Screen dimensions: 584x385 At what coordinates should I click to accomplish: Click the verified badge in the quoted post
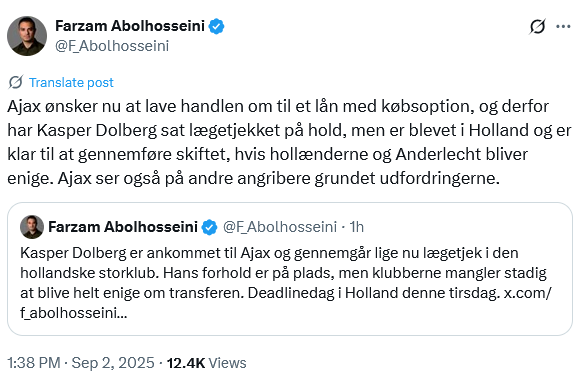click(x=209, y=227)
